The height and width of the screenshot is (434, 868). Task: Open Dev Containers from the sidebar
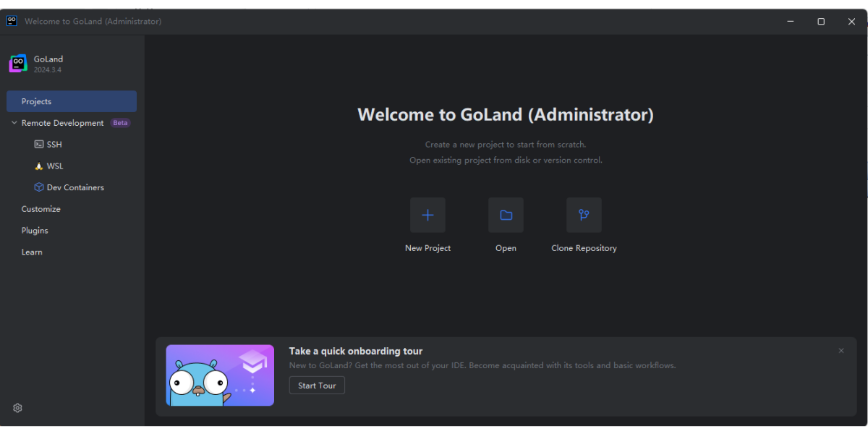[38, 187]
